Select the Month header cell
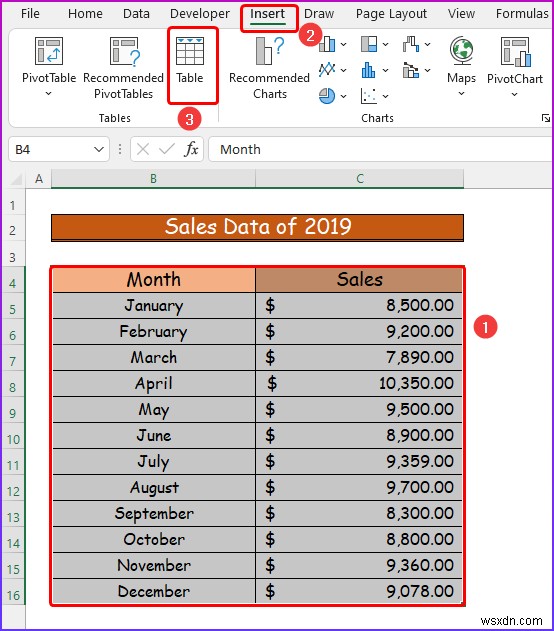The height and width of the screenshot is (631, 554). (x=154, y=280)
